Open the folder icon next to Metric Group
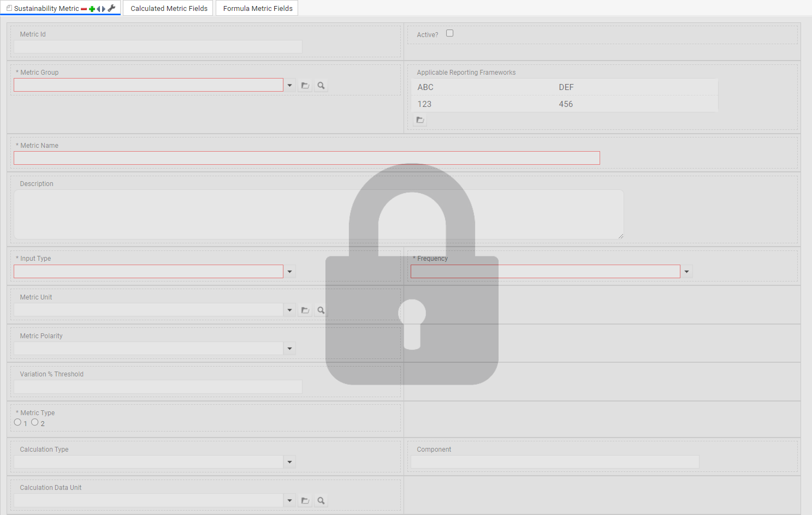 click(305, 85)
